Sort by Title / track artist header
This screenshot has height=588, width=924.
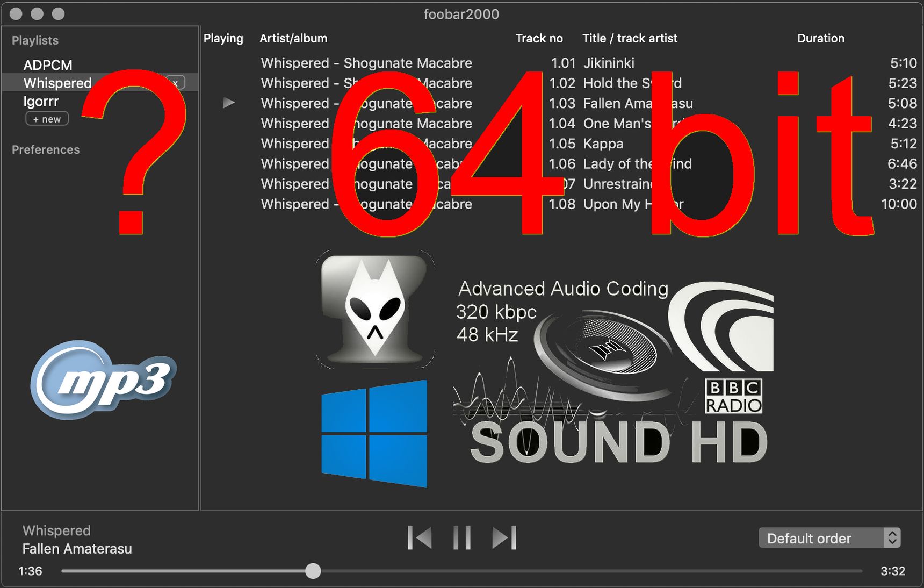[630, 39]
